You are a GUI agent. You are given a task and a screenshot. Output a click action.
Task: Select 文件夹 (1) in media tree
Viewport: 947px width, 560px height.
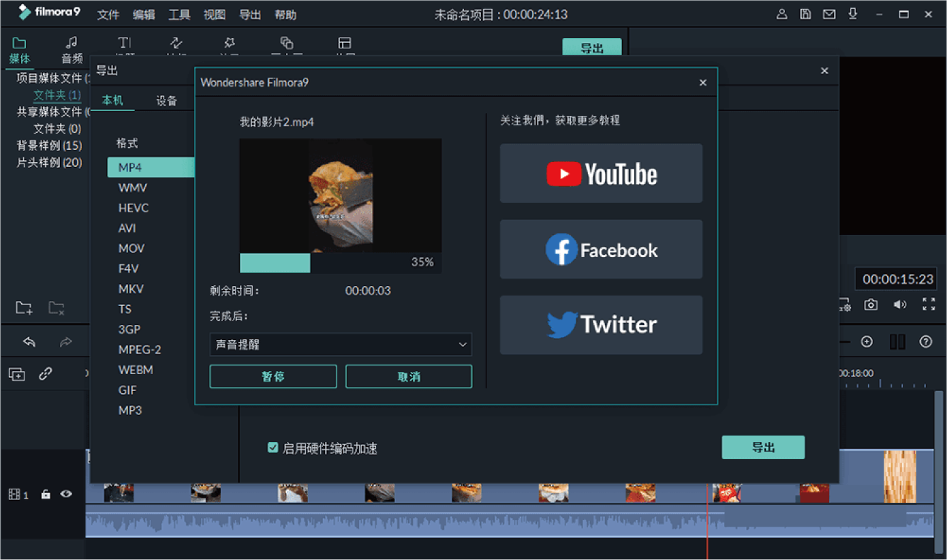tap(57, 95)
